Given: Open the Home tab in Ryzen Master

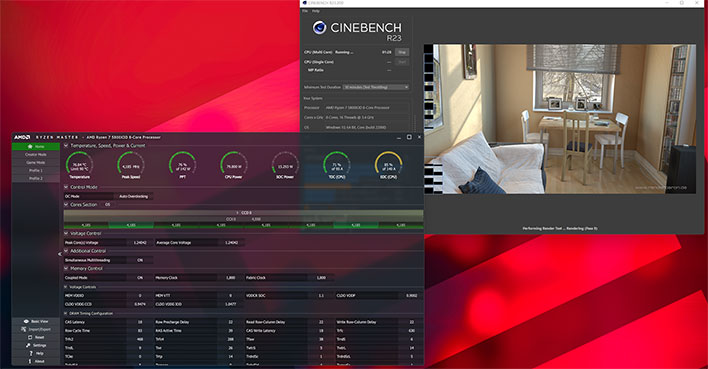Looking at the screenshot, I should click(x=36, y=146).
